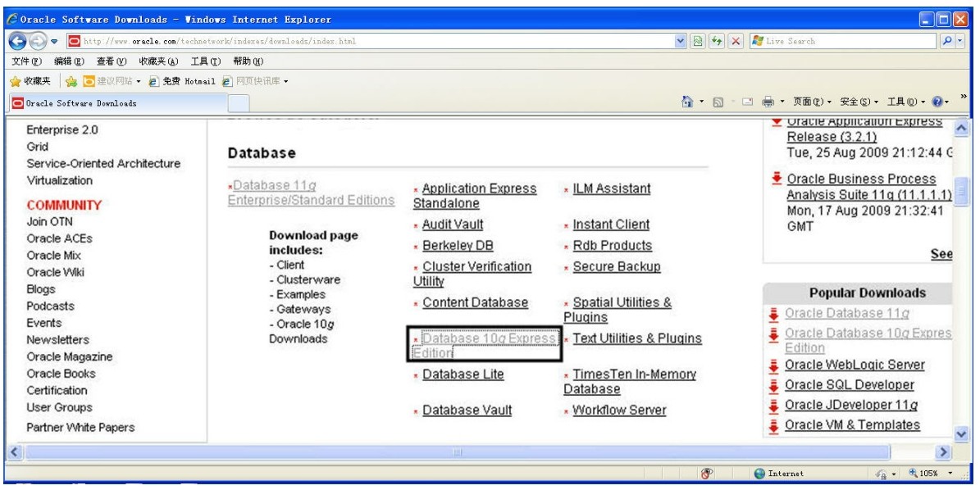Open the TimesTen In-Memory Database link
Viewport: 980px width, 490px height.
click(630, 382)
